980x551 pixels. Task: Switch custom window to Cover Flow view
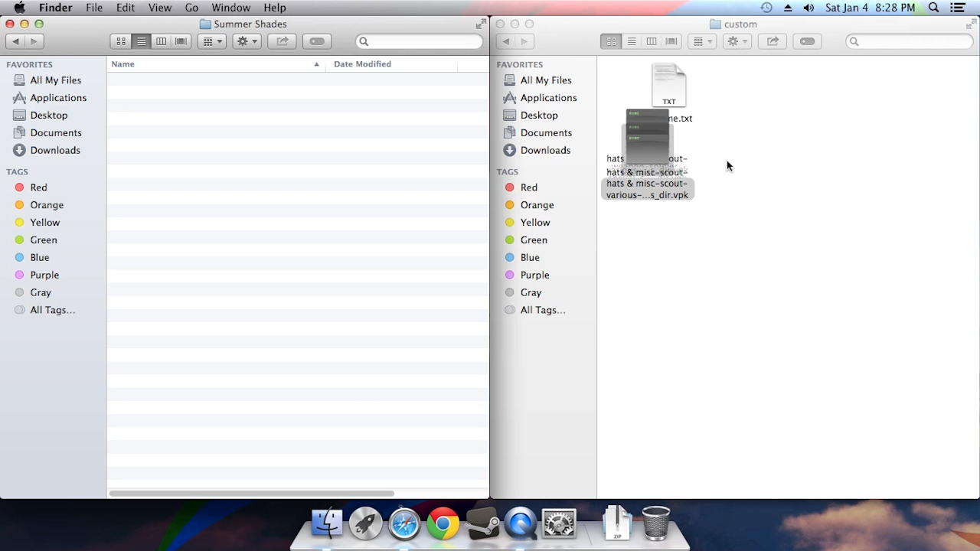(671, 41)
